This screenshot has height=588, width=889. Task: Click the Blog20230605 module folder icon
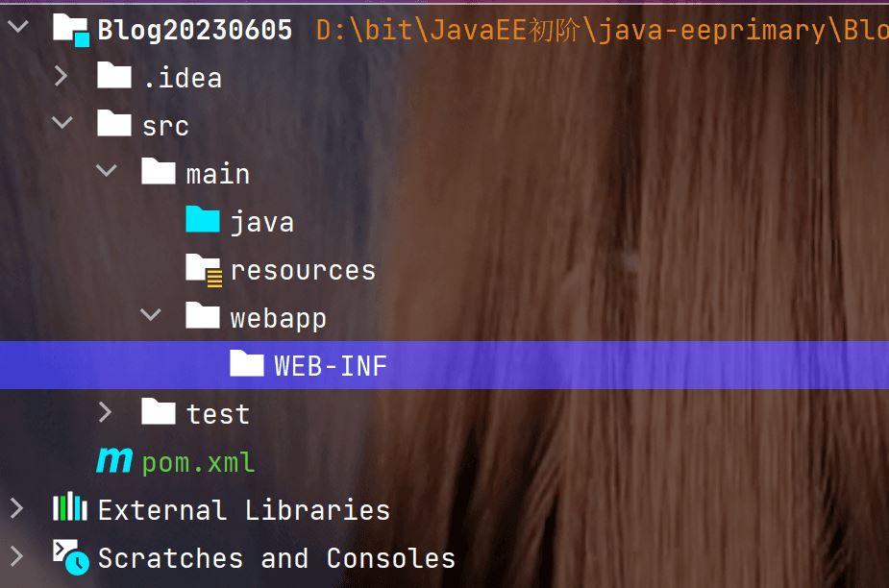coord(70,29)
